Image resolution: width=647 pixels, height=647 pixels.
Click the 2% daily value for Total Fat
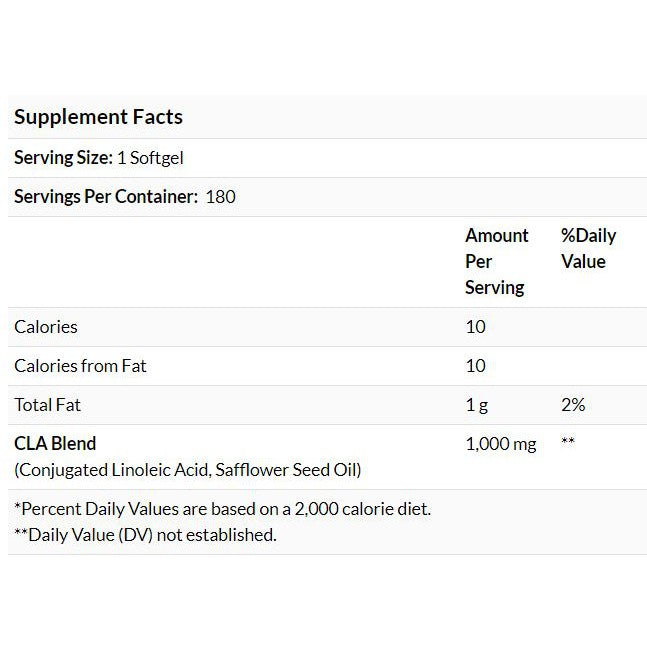(573, 405)
